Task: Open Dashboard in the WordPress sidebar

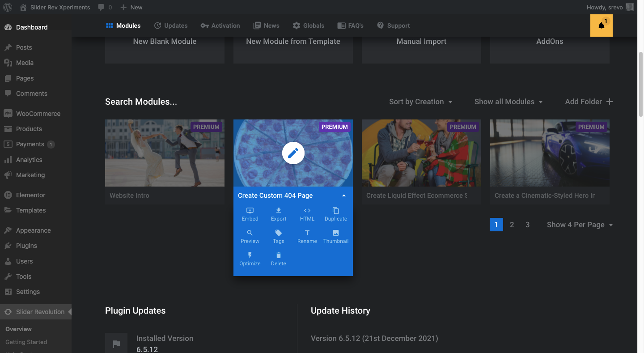Action: (36, 27)
